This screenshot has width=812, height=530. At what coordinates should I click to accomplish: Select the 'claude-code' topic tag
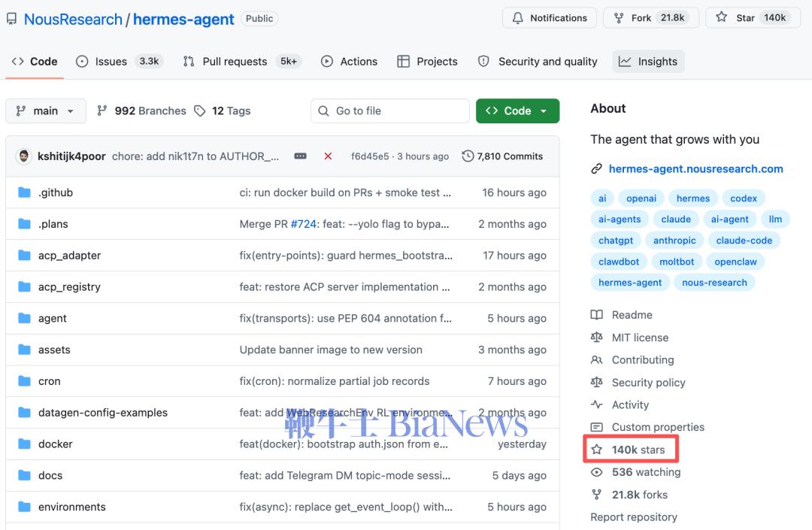[744, 241]
